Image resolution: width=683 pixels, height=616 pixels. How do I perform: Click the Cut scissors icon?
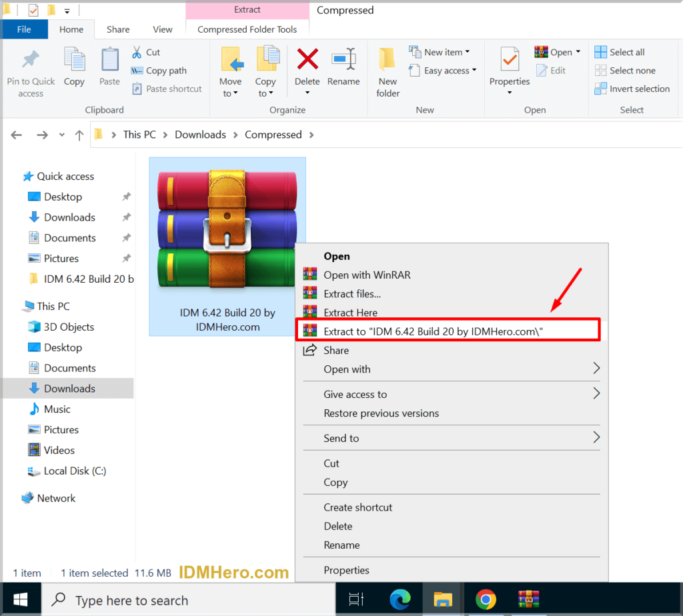coord(137,52)
